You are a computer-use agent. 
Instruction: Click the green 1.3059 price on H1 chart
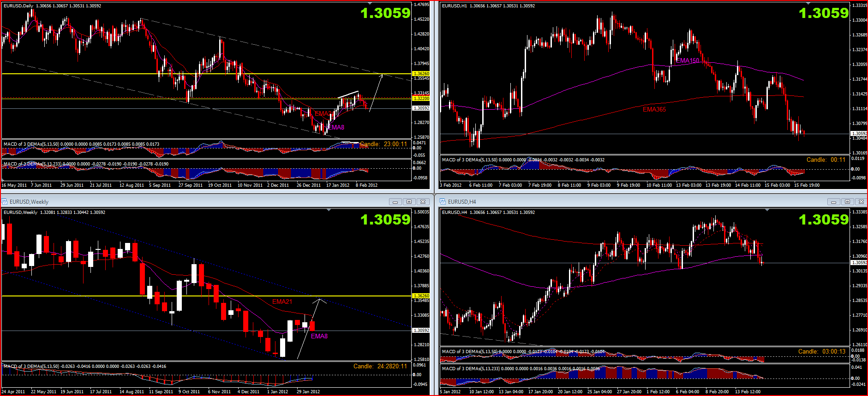[x=824, y=13]
